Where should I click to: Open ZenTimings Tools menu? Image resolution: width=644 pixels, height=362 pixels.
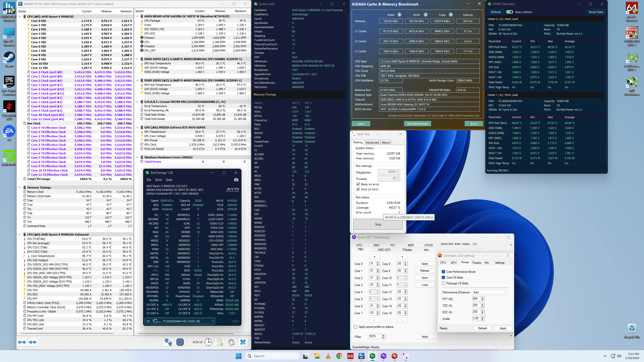coord(158,180)
